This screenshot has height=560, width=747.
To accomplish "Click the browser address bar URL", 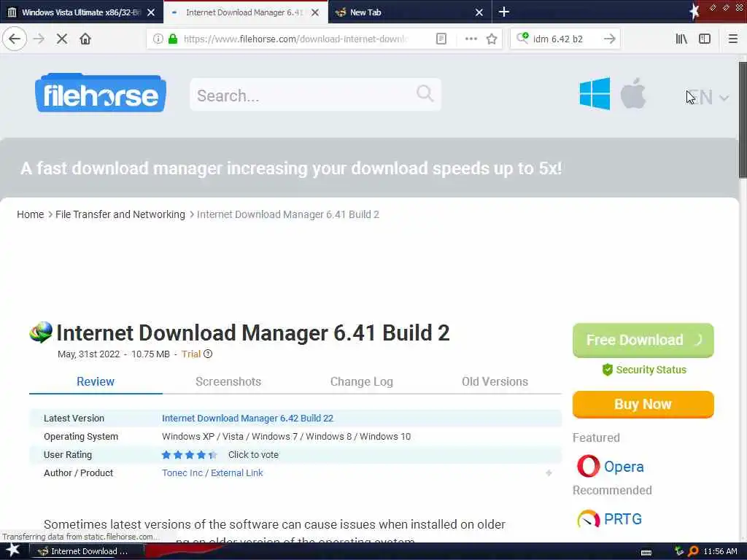I will tap(295, 39).
